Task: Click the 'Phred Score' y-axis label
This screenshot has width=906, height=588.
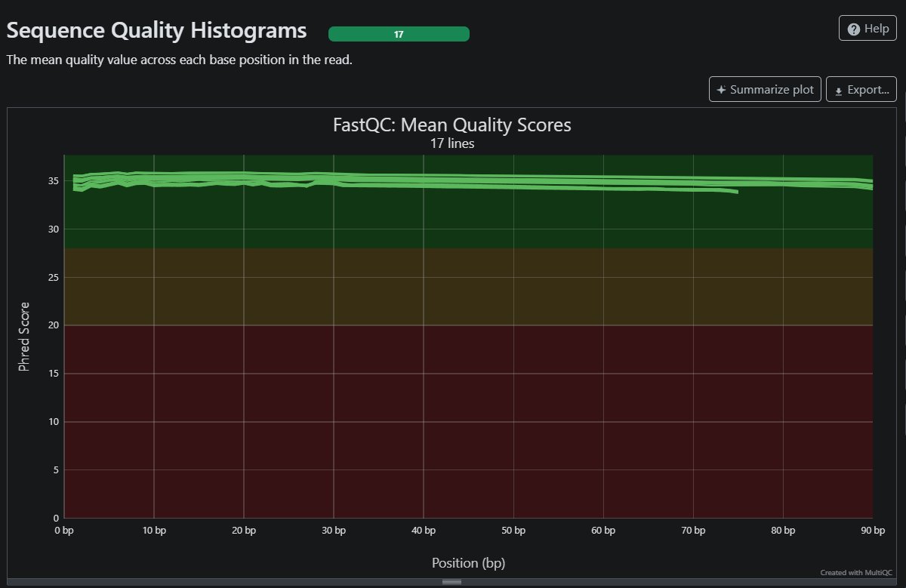Action: point(24,337)
